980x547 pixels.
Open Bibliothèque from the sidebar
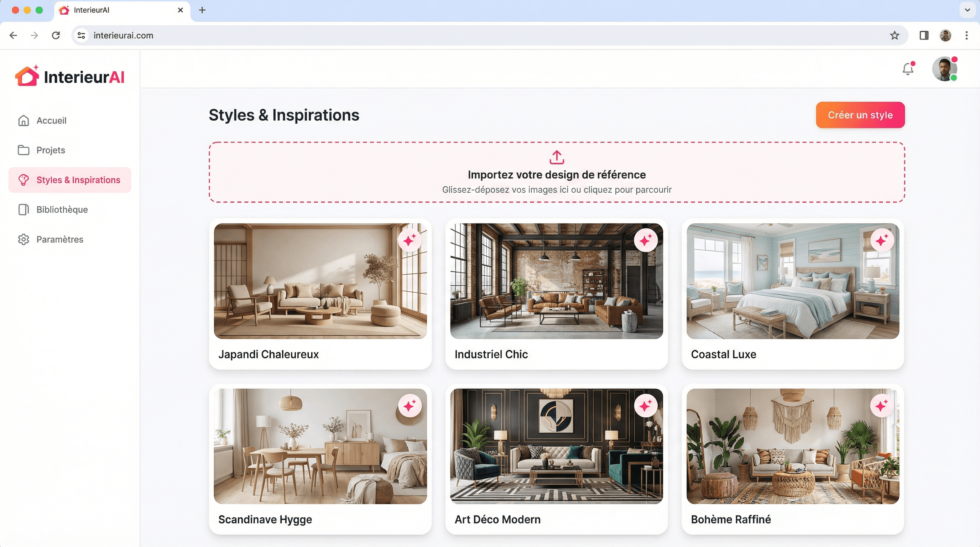tap(62, 210)
